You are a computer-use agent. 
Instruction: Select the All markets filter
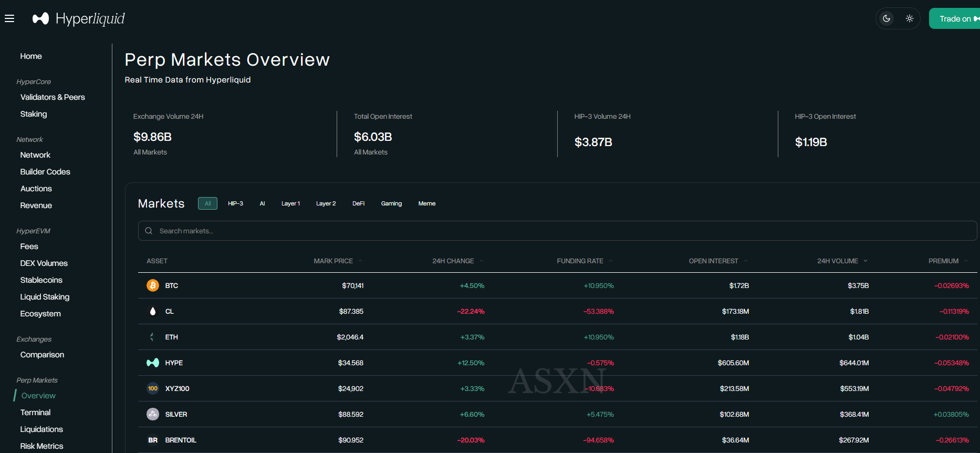click(207, 203)
